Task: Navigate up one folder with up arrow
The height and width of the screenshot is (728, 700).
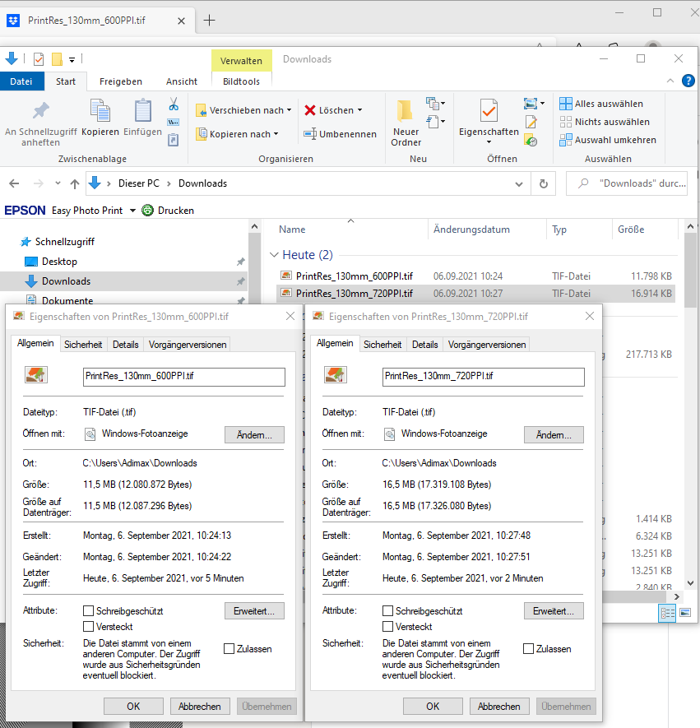Action: pos(75,183)
